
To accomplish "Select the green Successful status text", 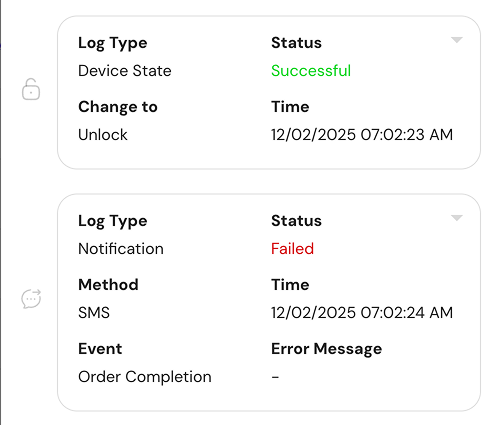I will 311,71.
